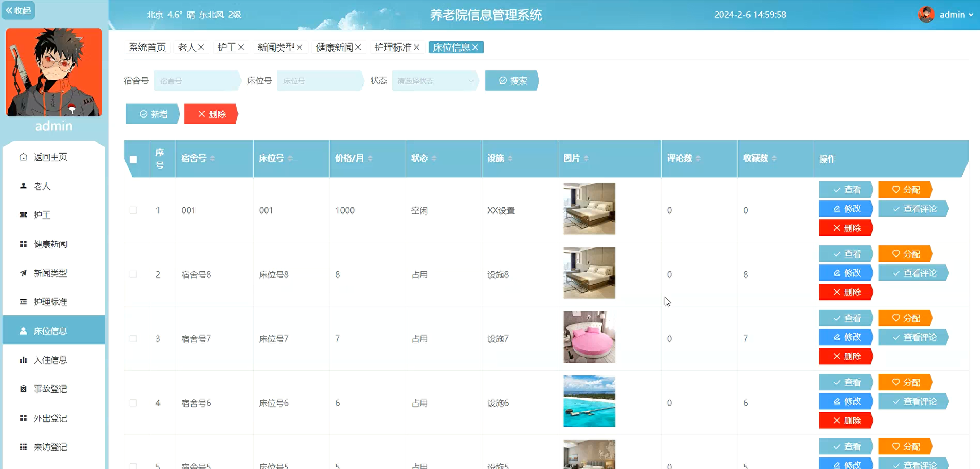This screenshot has width=980, height=469.
Task: Click the 搜索 button
Action: tap(512, 81)
